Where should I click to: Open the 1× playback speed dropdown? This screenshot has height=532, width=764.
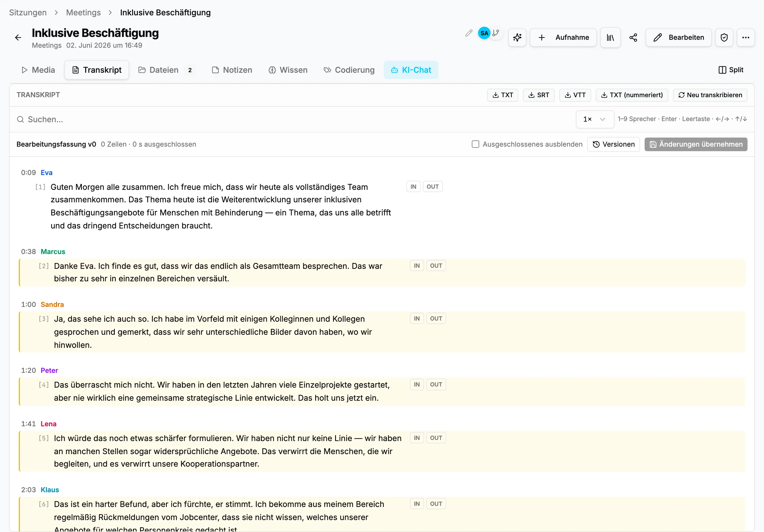pyautogui.click(x=595, y=119)
